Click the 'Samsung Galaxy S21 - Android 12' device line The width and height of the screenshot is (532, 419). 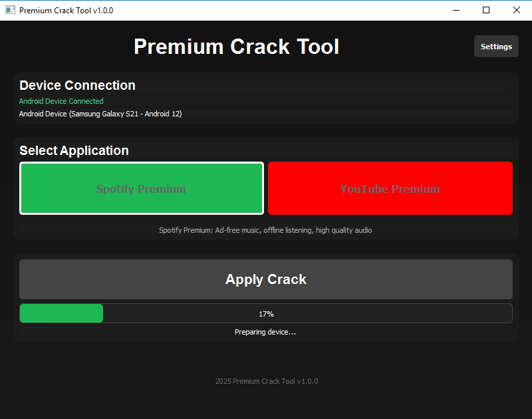(100, 114)
